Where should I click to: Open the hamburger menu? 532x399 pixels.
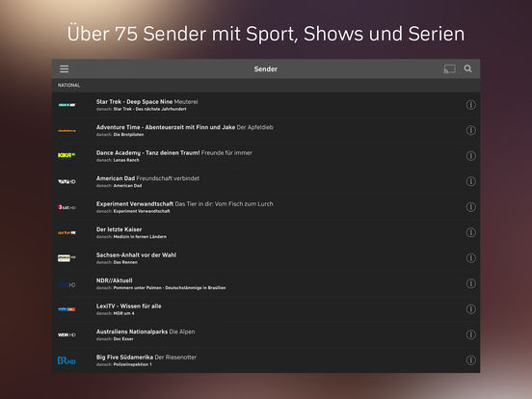(x=65, y=68)
